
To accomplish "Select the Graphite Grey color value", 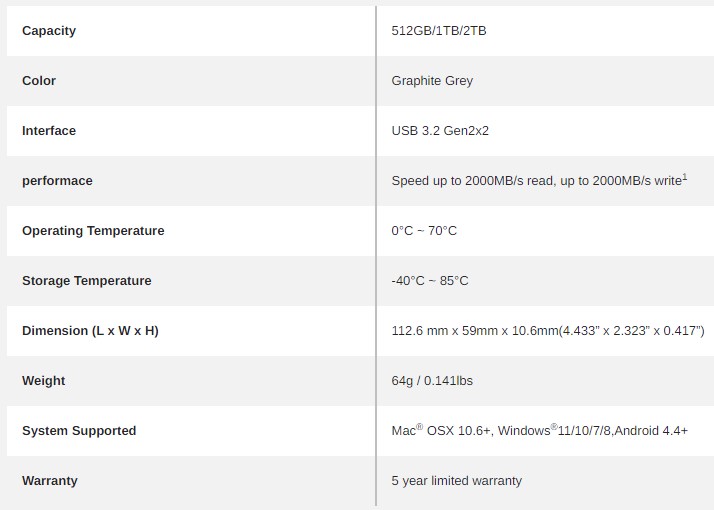I will tap(432, 81).
